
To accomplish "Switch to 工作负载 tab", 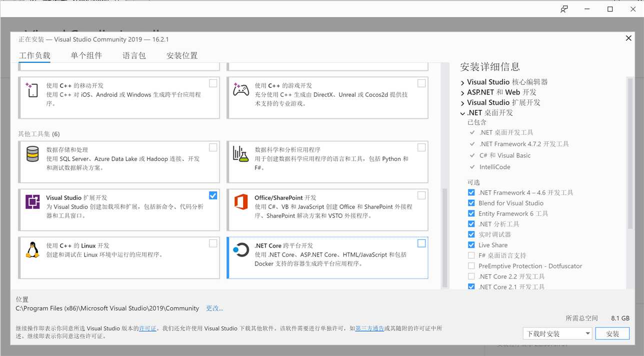I will point(34,55).
